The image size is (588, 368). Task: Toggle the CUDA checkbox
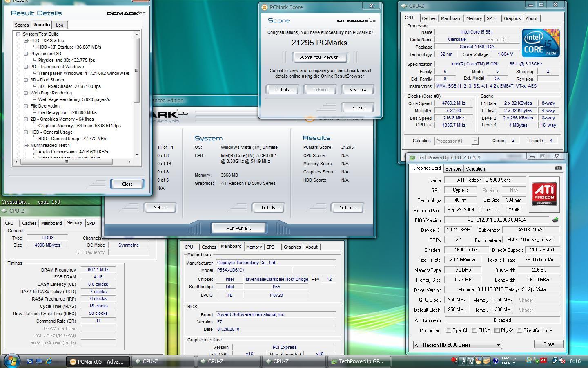click(474, 330)
